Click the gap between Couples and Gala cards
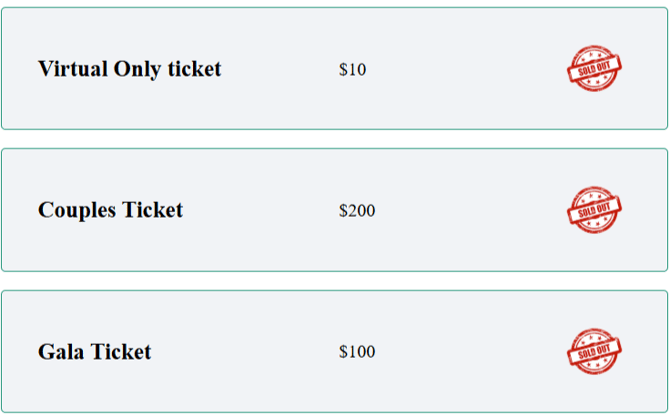Viewport: 670px width, 415px height. coord(335,281)
